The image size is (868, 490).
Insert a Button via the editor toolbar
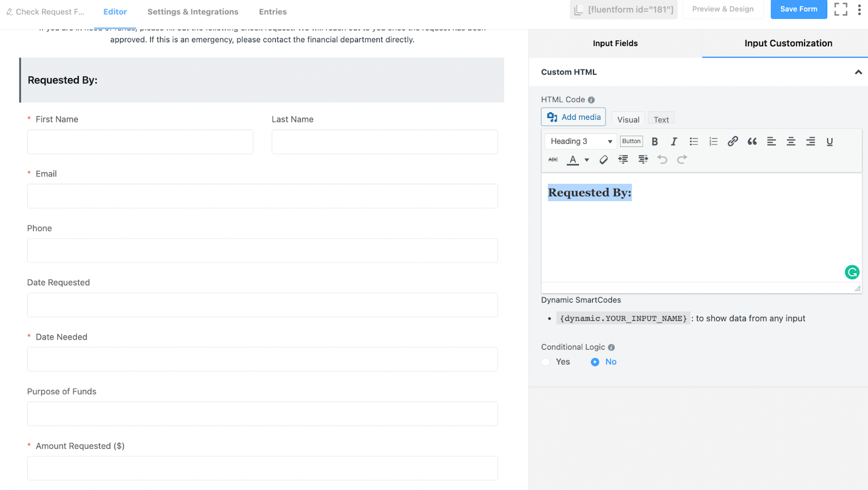tap(631, 141)
